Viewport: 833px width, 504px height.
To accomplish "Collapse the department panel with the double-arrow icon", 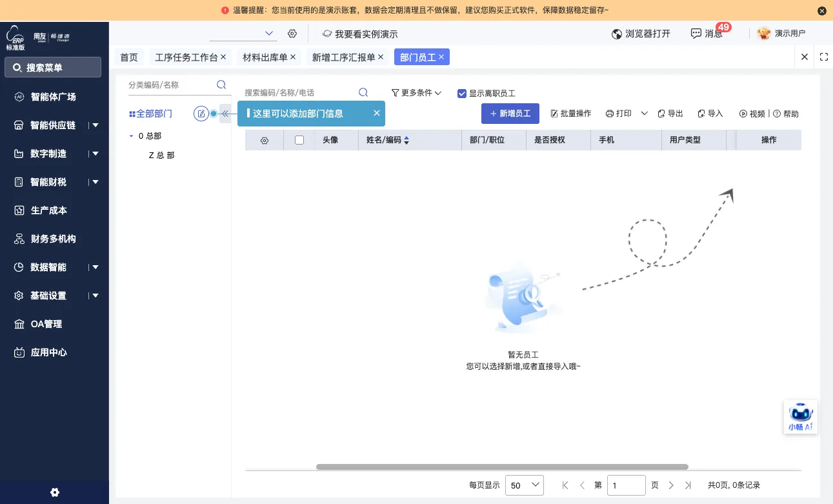I will pyautogui.click(x=225, y=114).
